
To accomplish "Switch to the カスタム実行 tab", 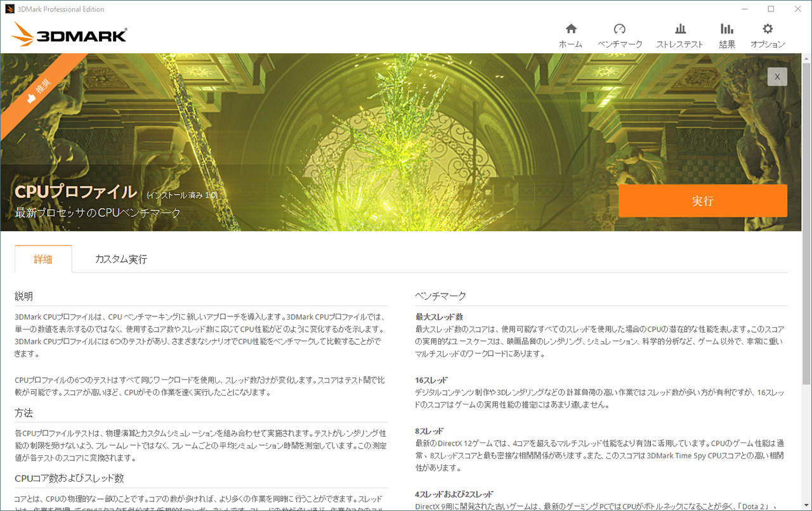I will (121, 259).
